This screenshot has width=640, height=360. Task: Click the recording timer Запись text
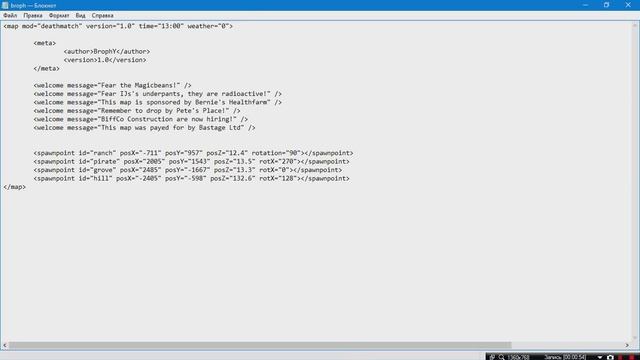click(x=565, y=357)
